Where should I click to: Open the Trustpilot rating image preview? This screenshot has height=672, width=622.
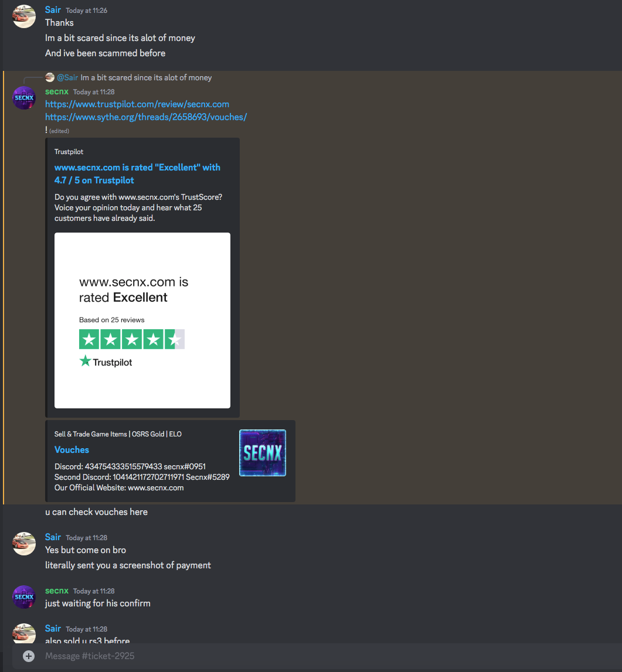[x=142, y=320]
